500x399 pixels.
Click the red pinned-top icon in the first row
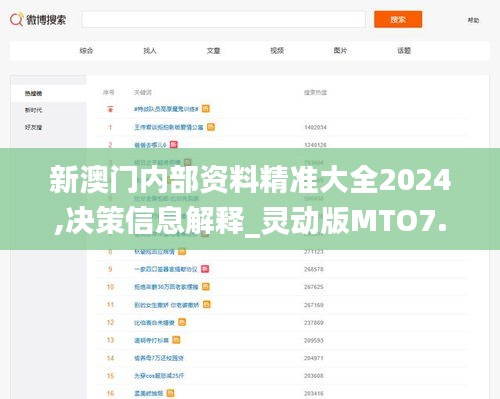[x=110, y=109]
